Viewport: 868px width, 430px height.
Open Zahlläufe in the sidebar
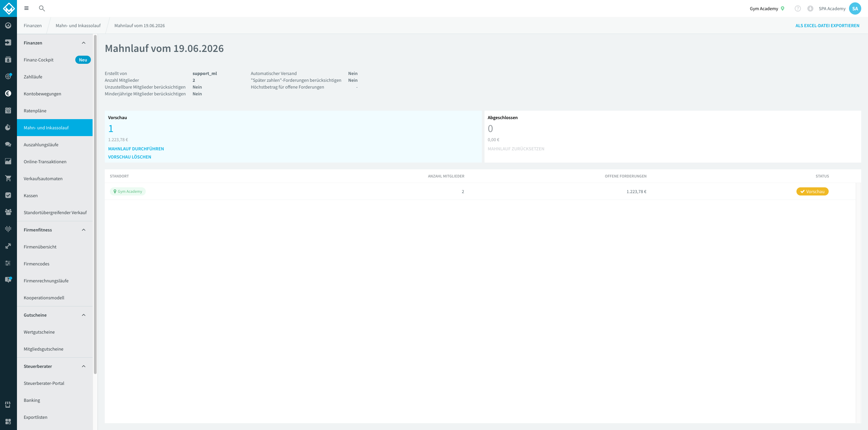55,77
